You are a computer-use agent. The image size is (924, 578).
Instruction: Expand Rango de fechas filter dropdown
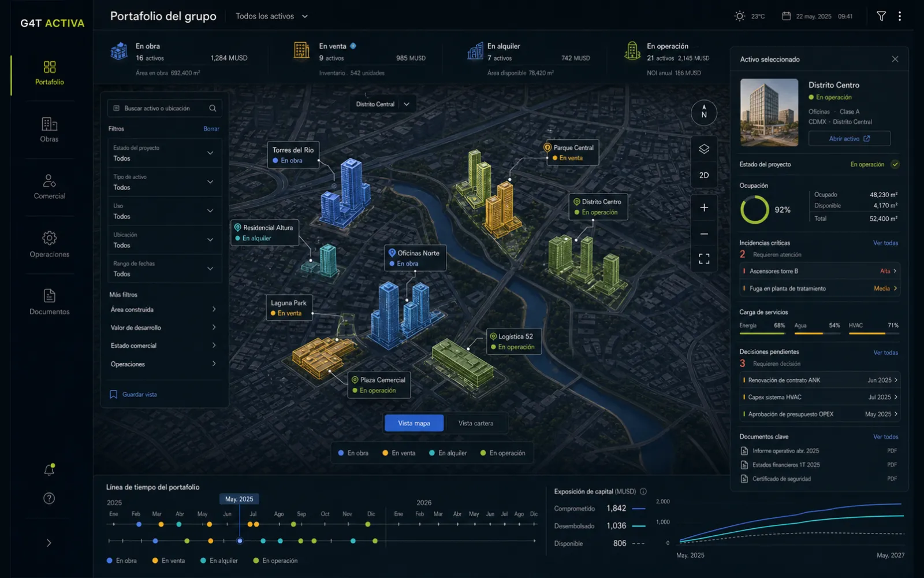pos(165,269)
